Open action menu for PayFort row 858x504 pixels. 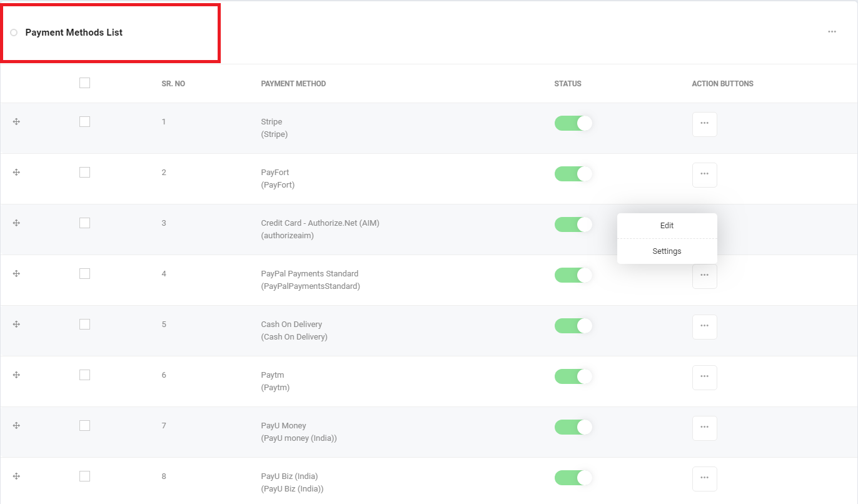tap(705, 175)
